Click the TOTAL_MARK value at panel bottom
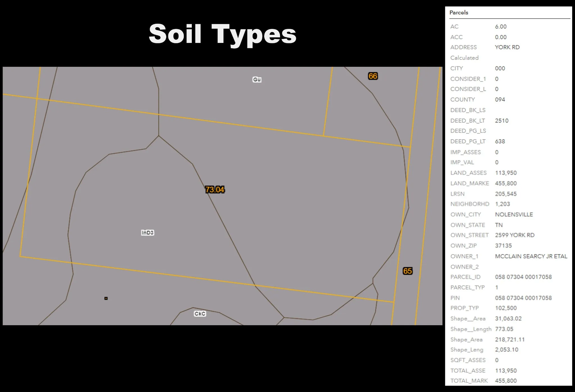 506,381
